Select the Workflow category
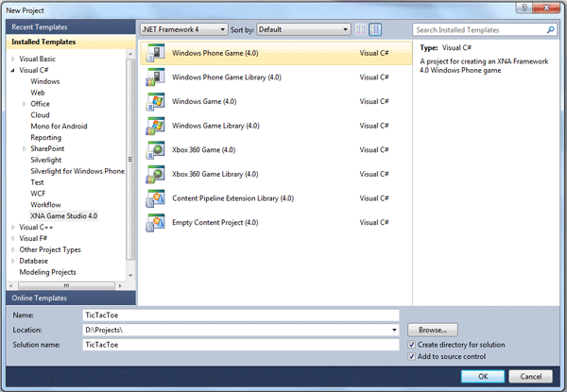The height and width of the screenshot is (392, 567). click(45, 204)
